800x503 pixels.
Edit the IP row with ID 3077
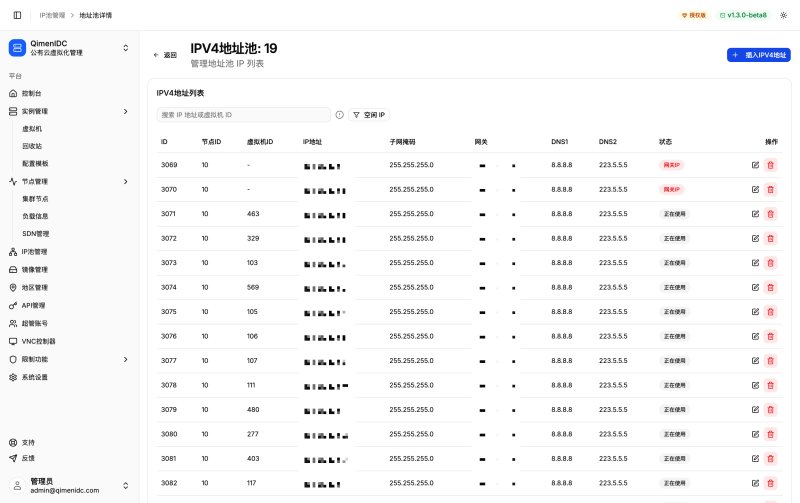coord(755,361)
